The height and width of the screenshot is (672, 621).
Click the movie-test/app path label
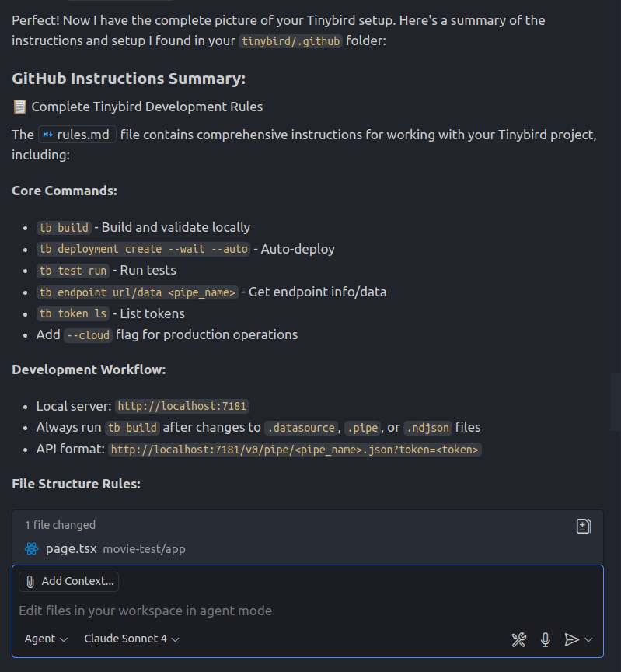(x=145, y=548)
